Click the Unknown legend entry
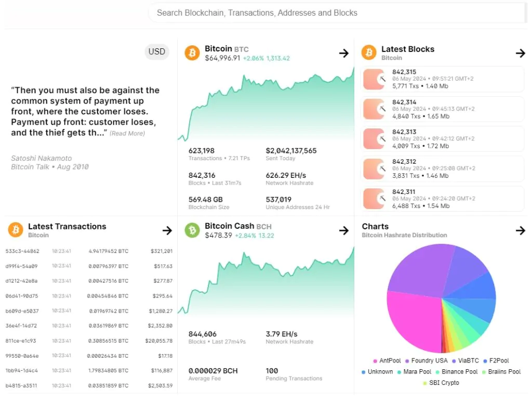Screen dimensions: 532x402 click(377, 372)
